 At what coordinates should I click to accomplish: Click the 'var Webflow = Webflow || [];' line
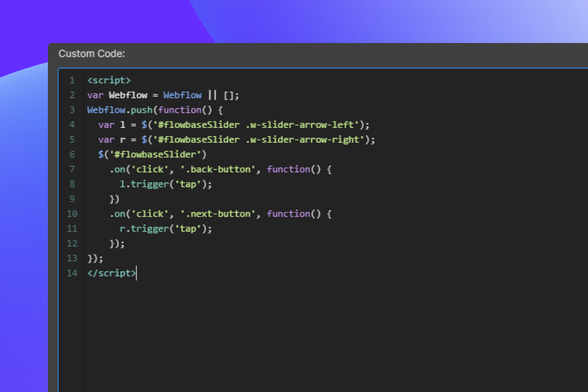[163, 95]
